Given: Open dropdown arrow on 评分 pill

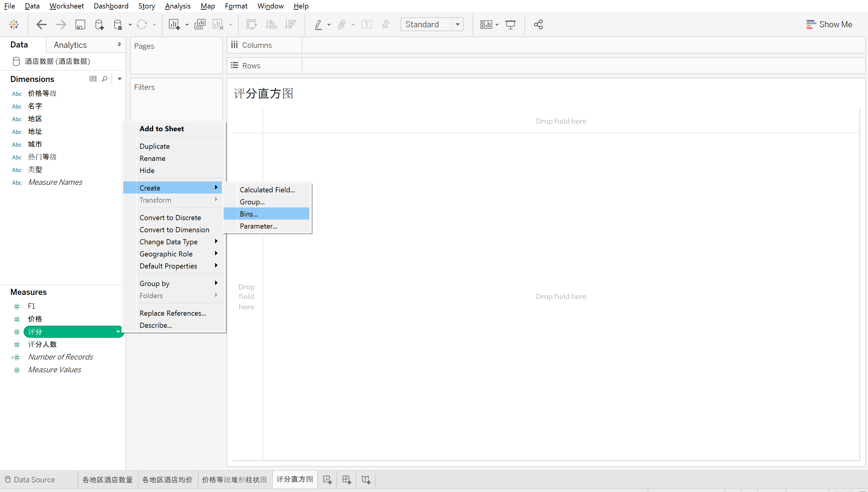Looking at the screenshot, I should 118,332.
